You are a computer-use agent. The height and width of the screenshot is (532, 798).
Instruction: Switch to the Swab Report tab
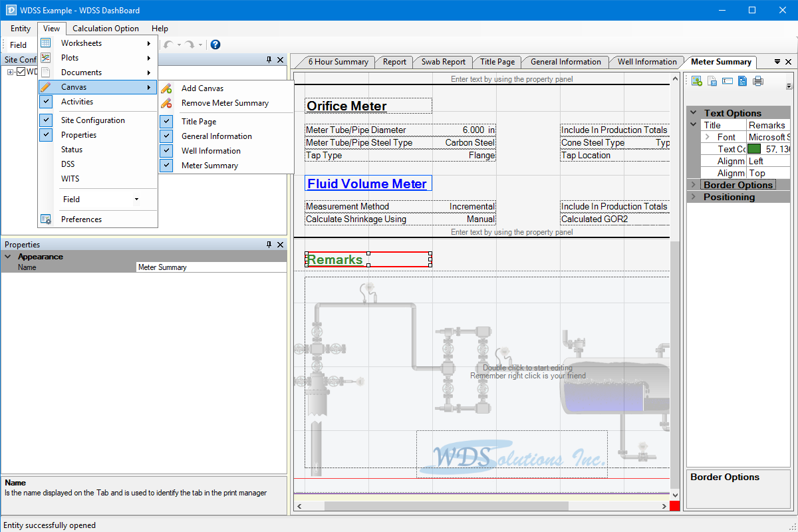click(x=444, y=62)
